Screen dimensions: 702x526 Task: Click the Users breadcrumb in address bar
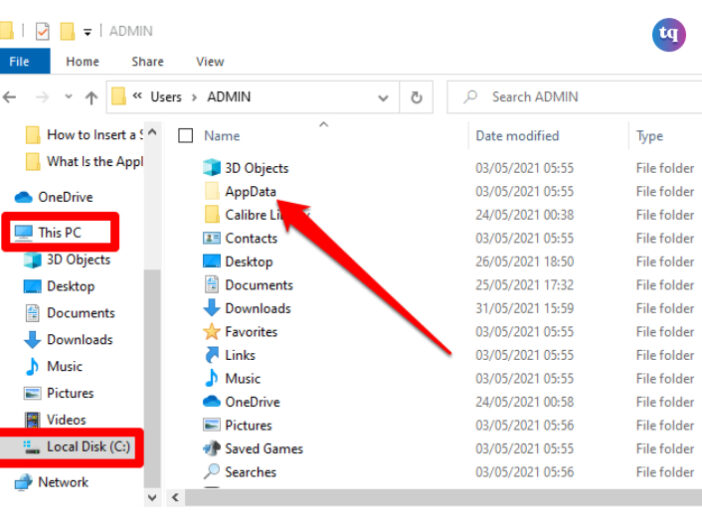166,97
